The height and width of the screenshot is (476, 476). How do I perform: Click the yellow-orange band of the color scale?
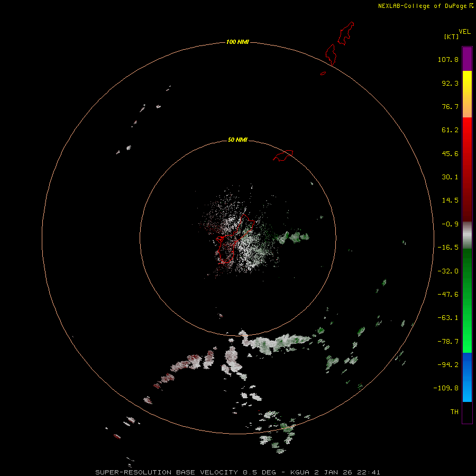click(467, 94)
